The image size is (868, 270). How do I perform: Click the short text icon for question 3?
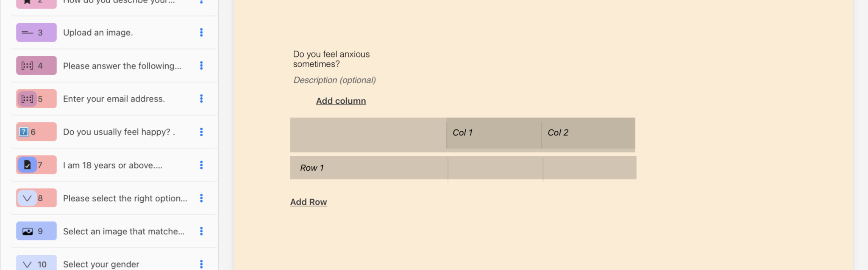coord(27,33)
